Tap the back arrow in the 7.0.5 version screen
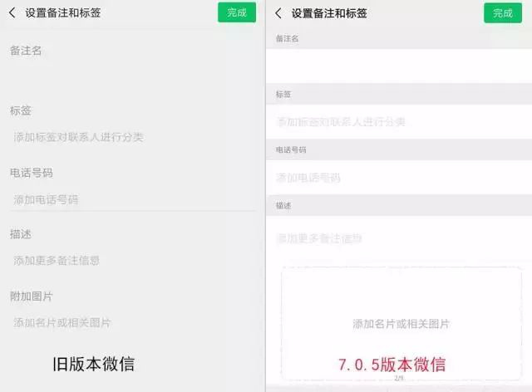This screenshot has height=392, width=532. coord(278,13)
